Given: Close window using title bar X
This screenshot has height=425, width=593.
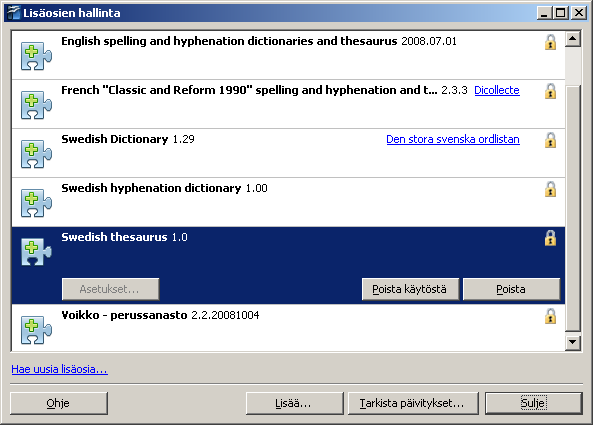Looking at the screenshot, I should 578,13.
